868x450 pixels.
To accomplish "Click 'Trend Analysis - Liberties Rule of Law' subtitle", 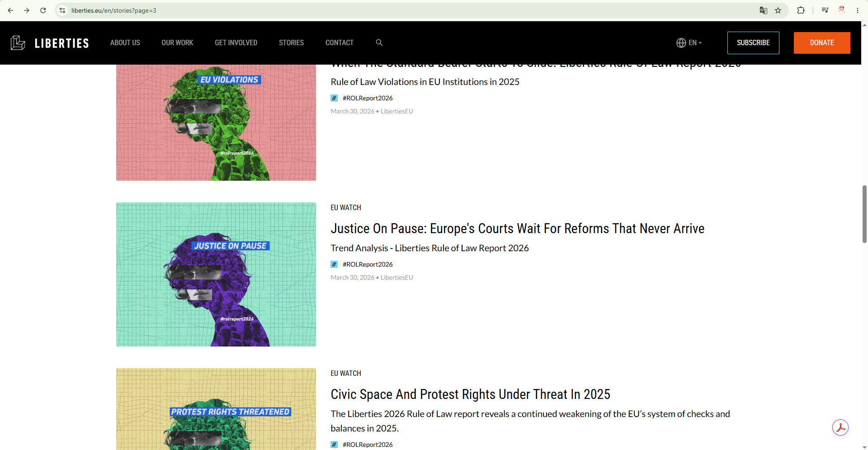I will [x=429, y=248].
